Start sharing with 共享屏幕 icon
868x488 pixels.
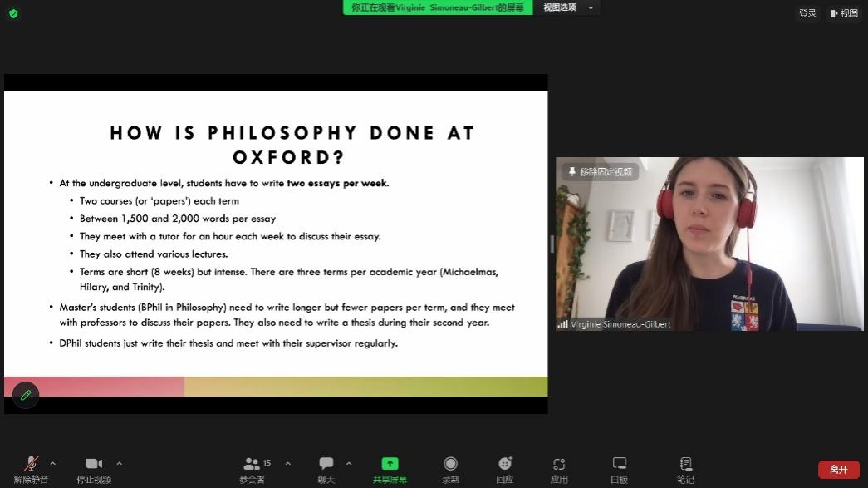click(x=390, y=464)
